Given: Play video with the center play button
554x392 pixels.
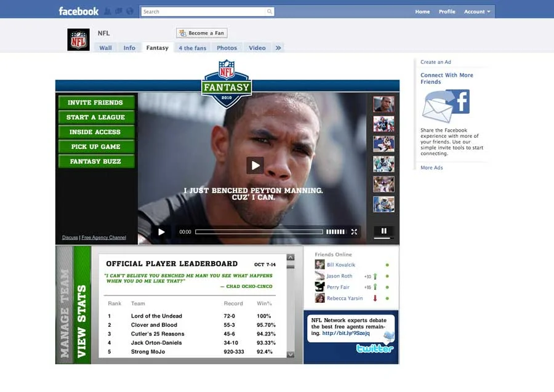Looking at the screenshot, I should pos(255,166).
